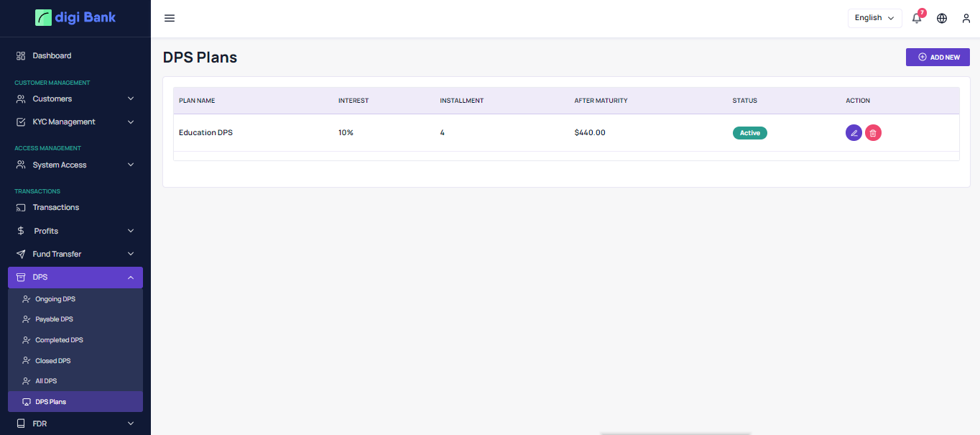This screenshot has width=980, height=435.
Task: Open the user profile icon
Action: (x=966, y=18)
